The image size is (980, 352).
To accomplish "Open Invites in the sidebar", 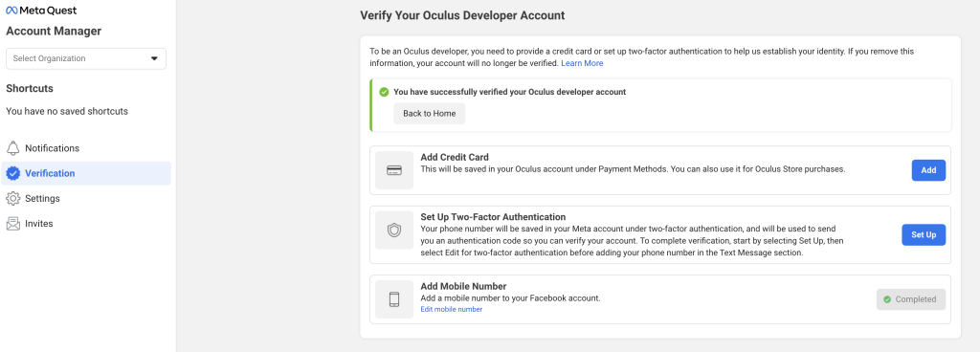I will pos(86,224).
